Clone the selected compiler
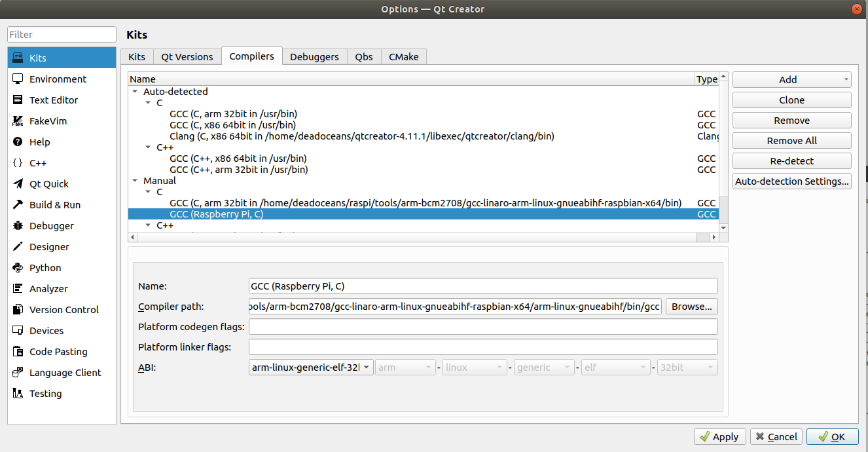868x452 pixels. click(x=792, y=100)
